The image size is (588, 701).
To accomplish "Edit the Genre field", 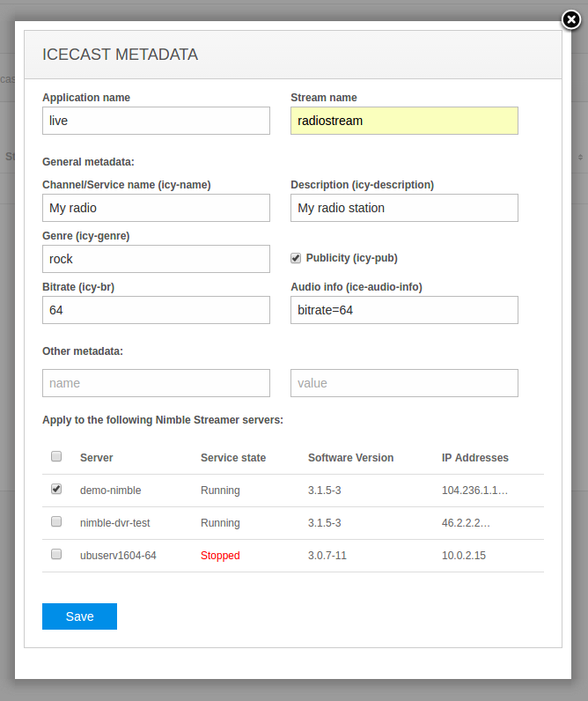I will click(x=156, y=259).
